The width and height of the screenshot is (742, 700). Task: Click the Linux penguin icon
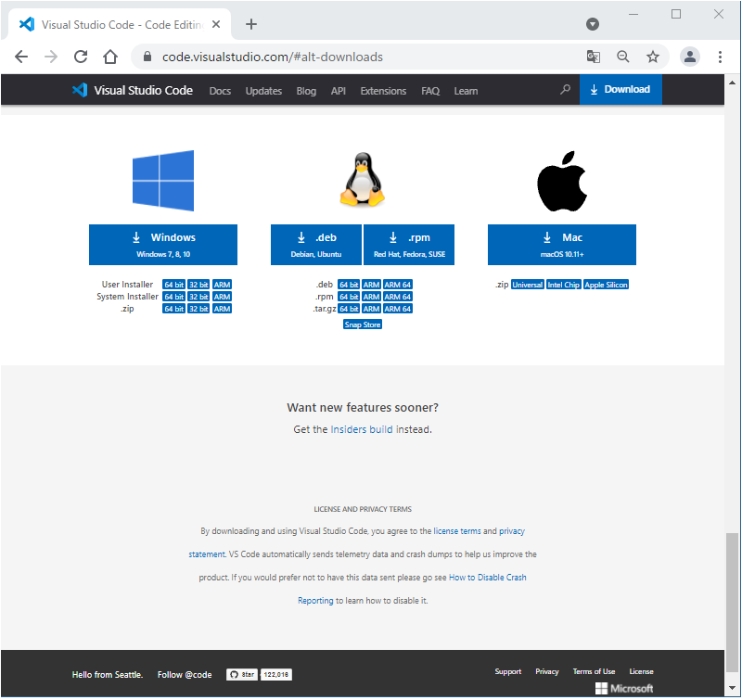coord(363,180)
